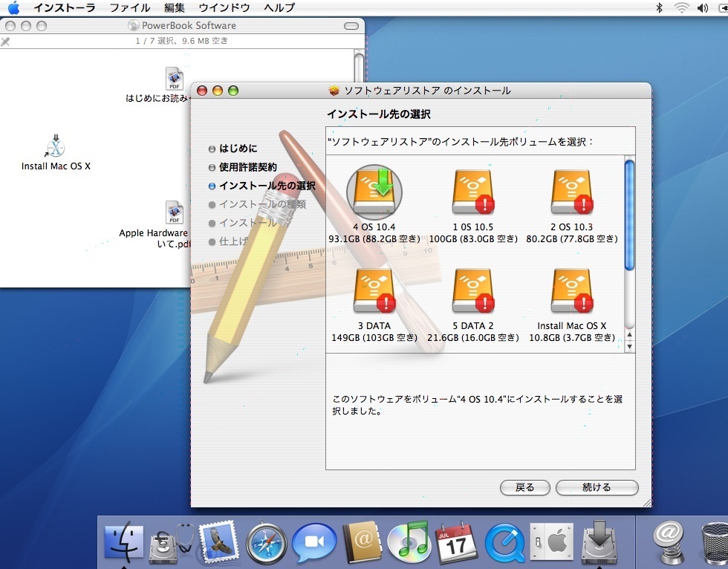
Task: Open the 編集 menu
Action: click(174, 7)
